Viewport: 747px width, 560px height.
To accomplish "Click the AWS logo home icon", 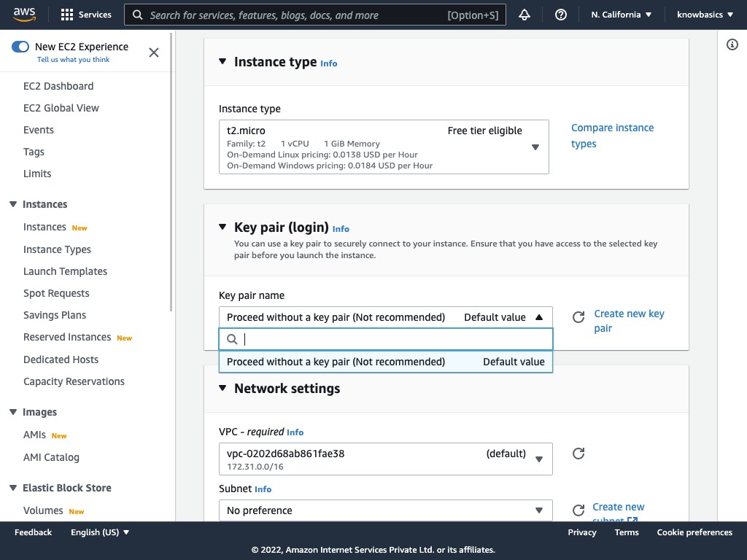I will click(x=24, y=15).
